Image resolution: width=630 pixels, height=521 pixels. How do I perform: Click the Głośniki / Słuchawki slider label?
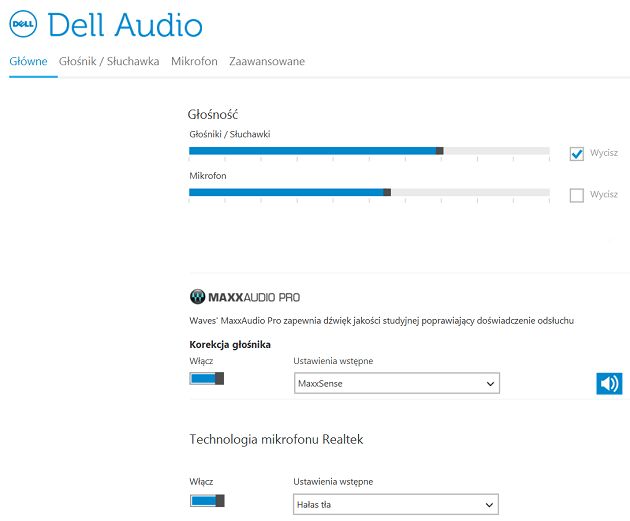pyautogui.click(x=230, y=134)
